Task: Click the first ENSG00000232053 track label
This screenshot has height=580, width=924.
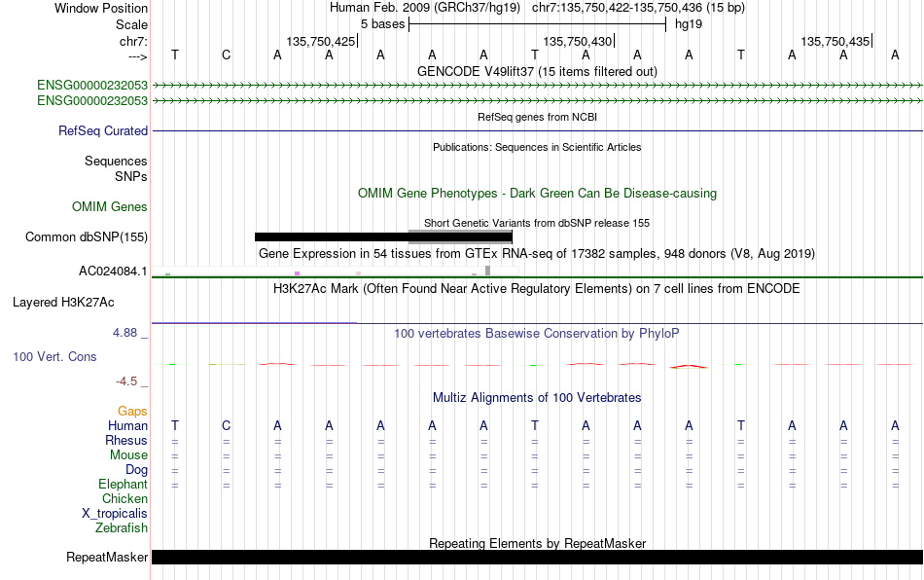Action: 92,85
